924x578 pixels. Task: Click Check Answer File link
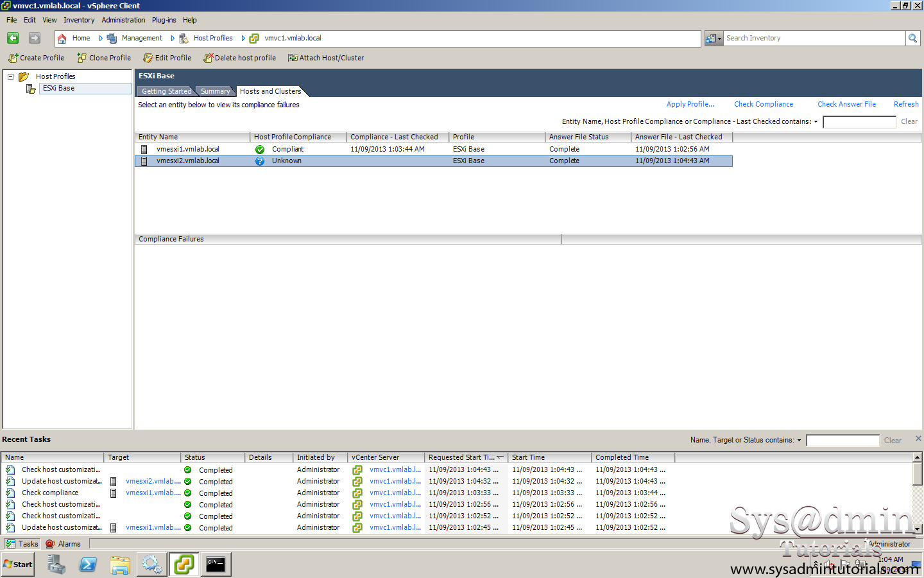click(846, 104)
